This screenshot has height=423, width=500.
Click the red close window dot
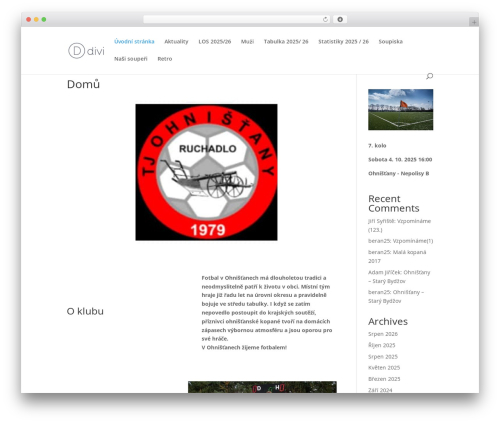click(29, 19)
